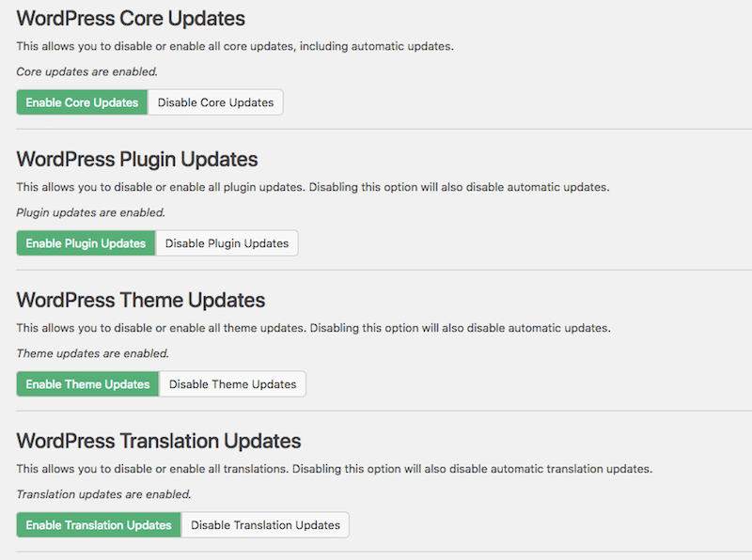The width and height of the screenshot is (752, 560).
Task: Click the WordPress Core Updates heading
Action: (131, 19)
